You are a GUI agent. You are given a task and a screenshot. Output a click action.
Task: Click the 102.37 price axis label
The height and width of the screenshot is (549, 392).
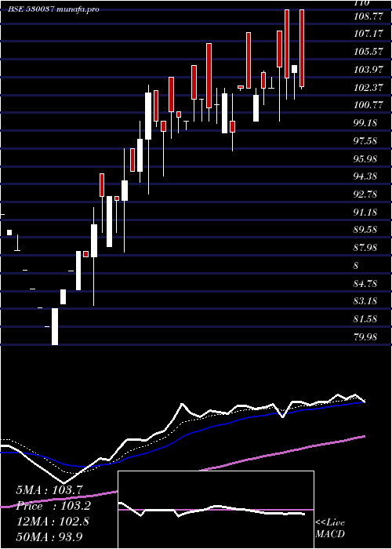point(368,88)
